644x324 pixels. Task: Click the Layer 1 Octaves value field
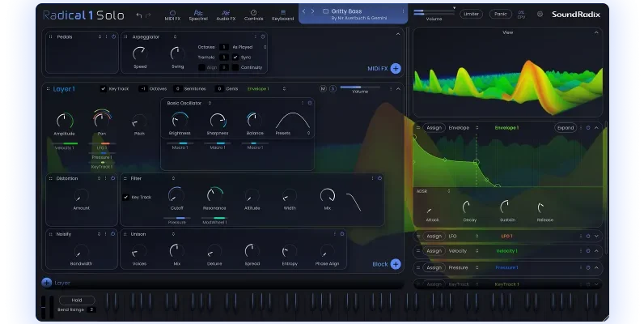pyautogui.click(x=143, y=89)
